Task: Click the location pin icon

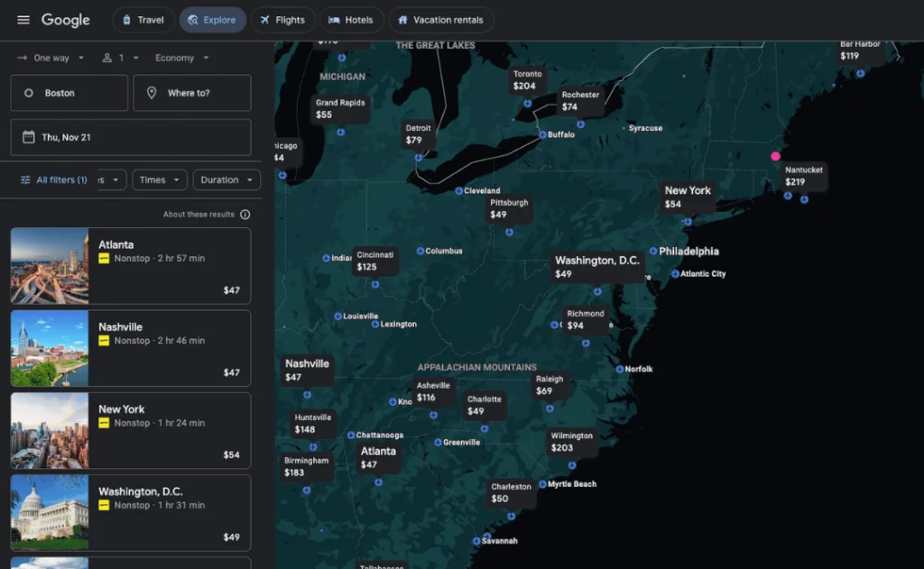Action: [152, 93]
